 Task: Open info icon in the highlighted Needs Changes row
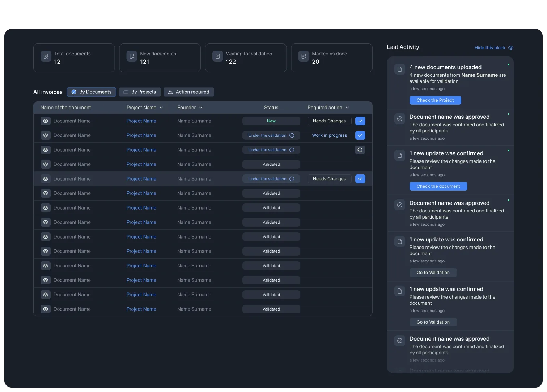coord(292,179)
